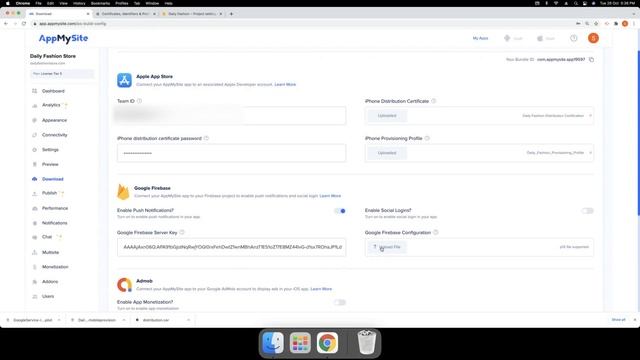
Task: Click Learn More in the Admob section
Action: point(321,289)
